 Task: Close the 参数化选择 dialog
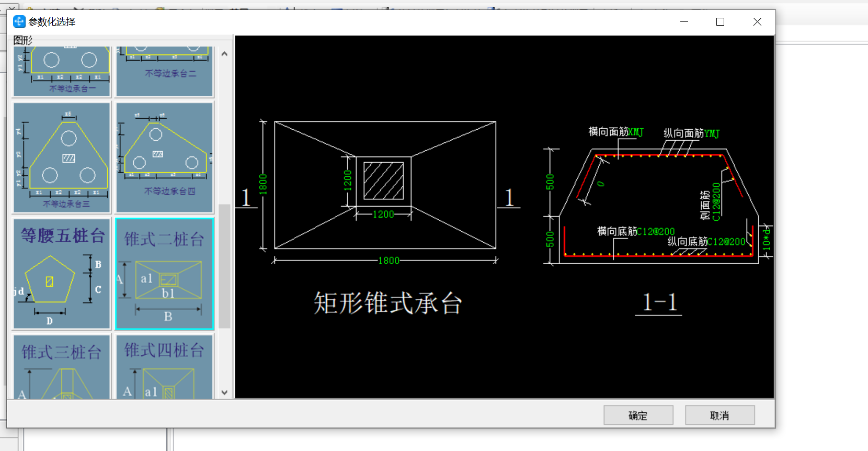coord(757,21)
